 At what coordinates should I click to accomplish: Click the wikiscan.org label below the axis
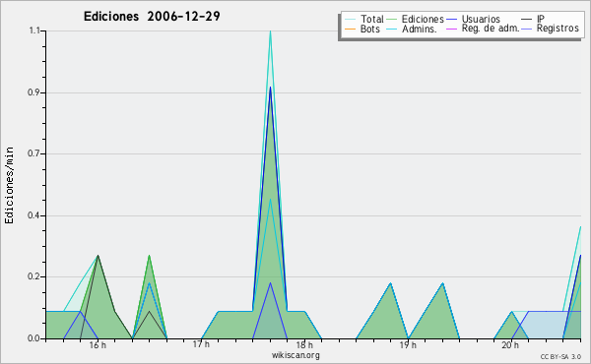pyautogui.click(x=295, y=355)
